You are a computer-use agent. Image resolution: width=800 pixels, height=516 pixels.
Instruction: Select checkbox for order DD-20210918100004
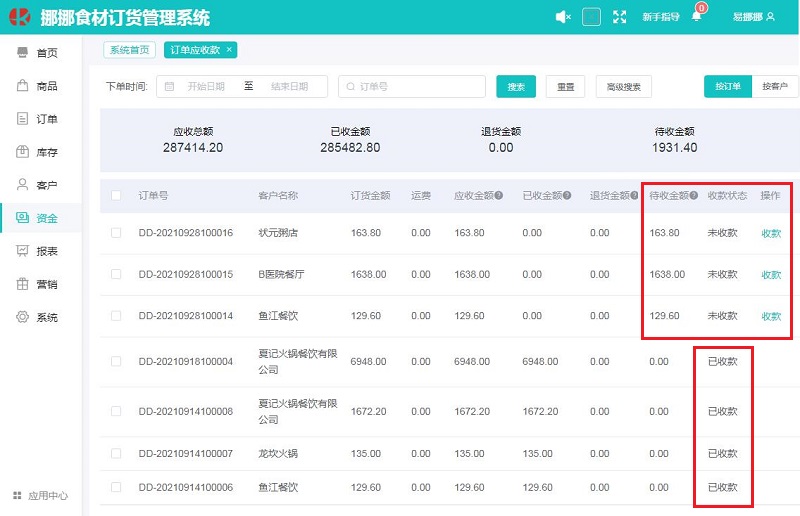click(116, 361)
